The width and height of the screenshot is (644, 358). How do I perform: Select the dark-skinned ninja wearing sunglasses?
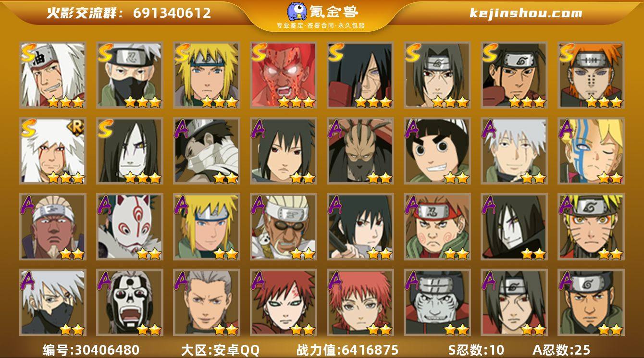283,227
